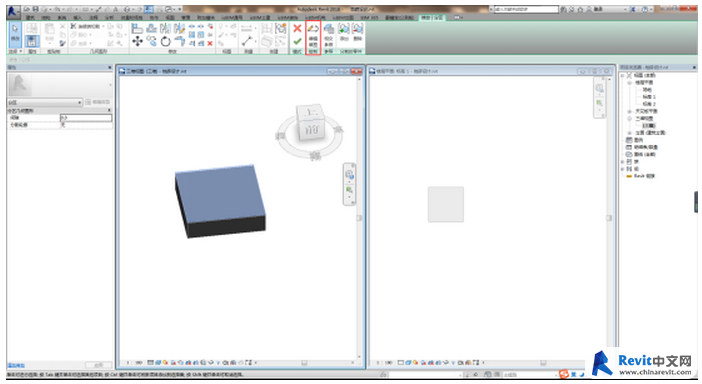
Task: Select the Move tool
Action: point(137,42)
